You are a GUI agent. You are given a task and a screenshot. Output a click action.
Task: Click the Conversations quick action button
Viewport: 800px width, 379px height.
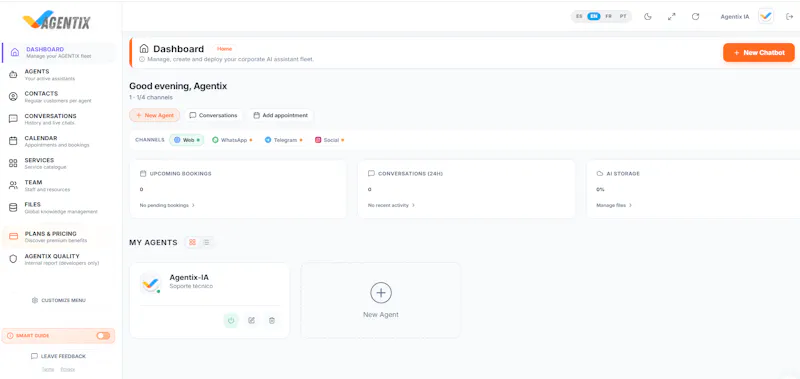[213, 115]
